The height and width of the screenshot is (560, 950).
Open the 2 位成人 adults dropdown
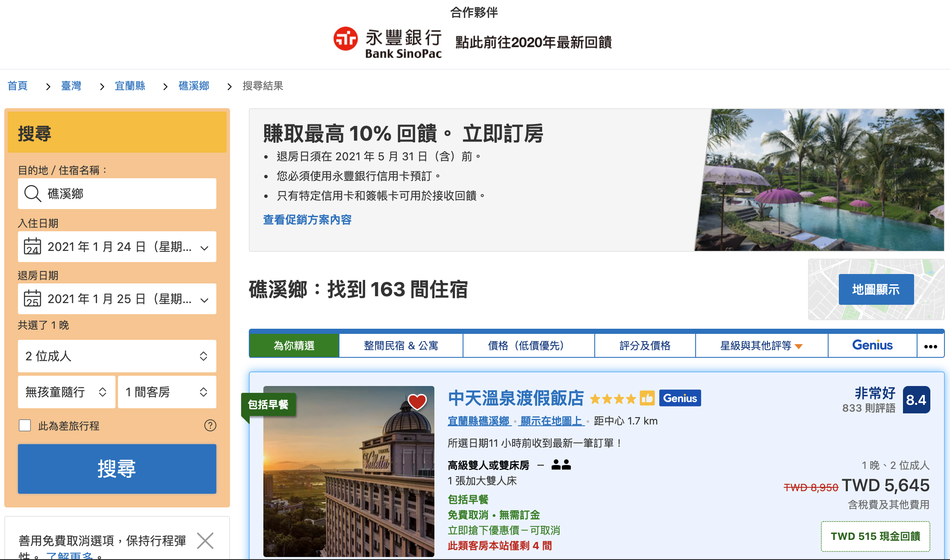117,356
